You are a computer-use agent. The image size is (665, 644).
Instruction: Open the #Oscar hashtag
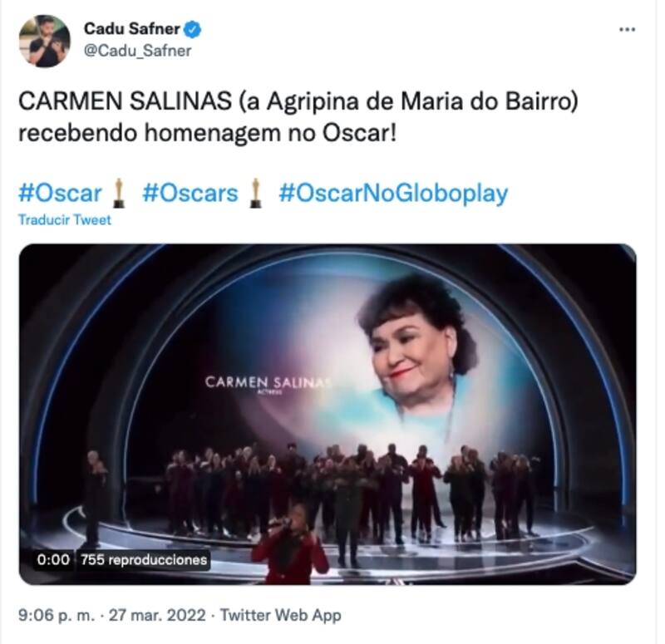point(60,193)
